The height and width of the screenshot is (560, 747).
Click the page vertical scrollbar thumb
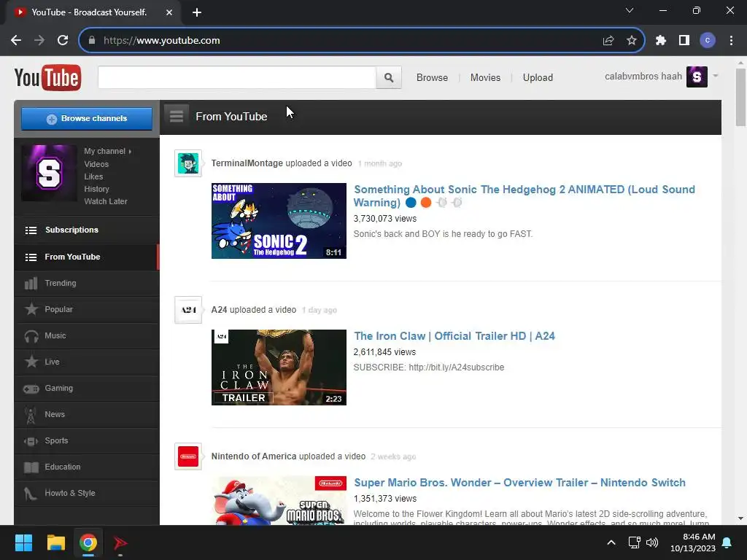740,98
